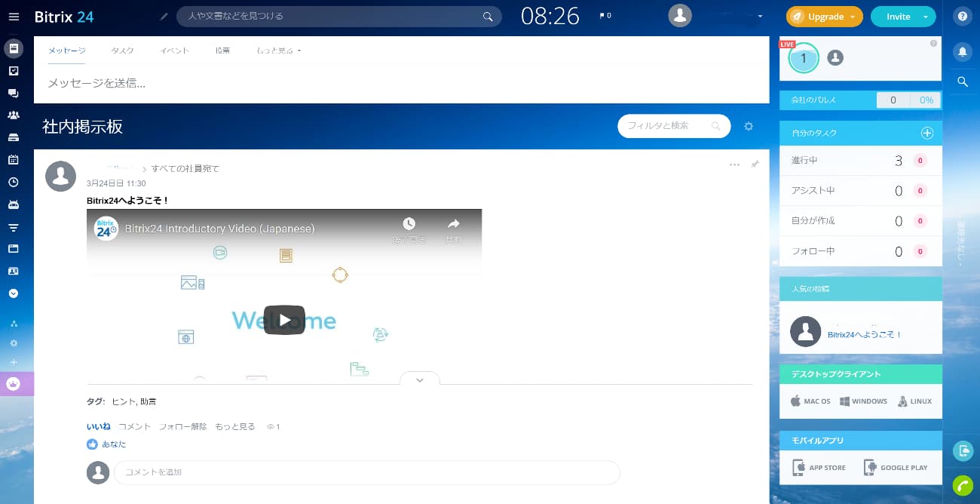Open the user profile avatar in header
Screen dimensions: 980x504
680,16
